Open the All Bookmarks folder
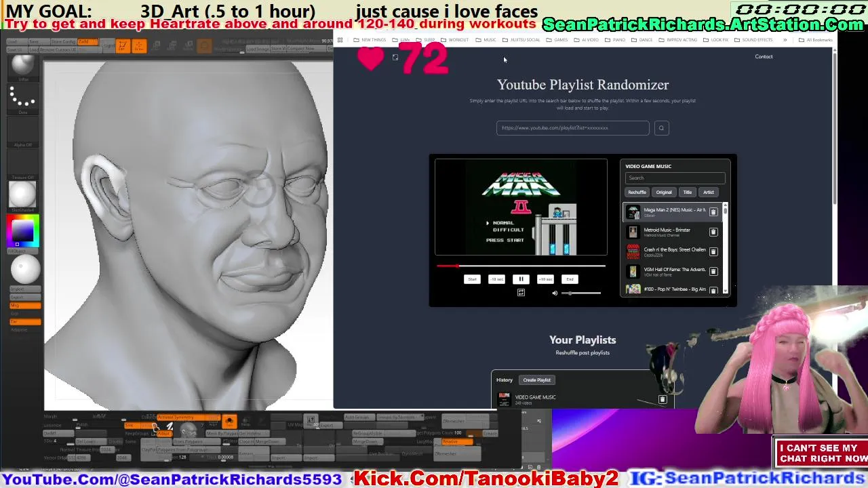 tap(815, 40)
